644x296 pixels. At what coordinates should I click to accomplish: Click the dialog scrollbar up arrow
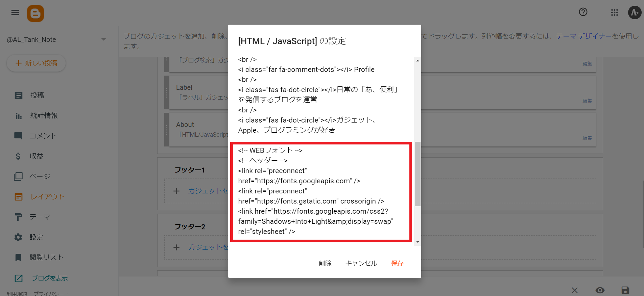tap(418, 61)
